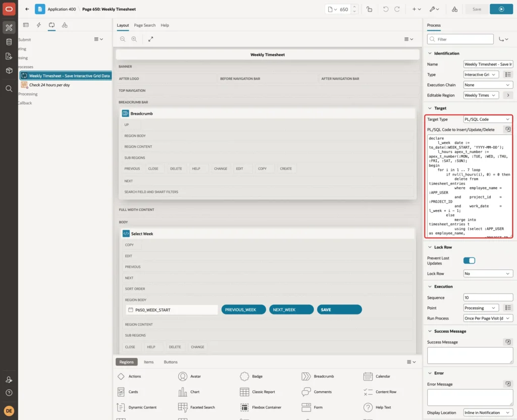Open the property editor go-to-group menu
The image size is (517, 420).
(x=503, y=39)
